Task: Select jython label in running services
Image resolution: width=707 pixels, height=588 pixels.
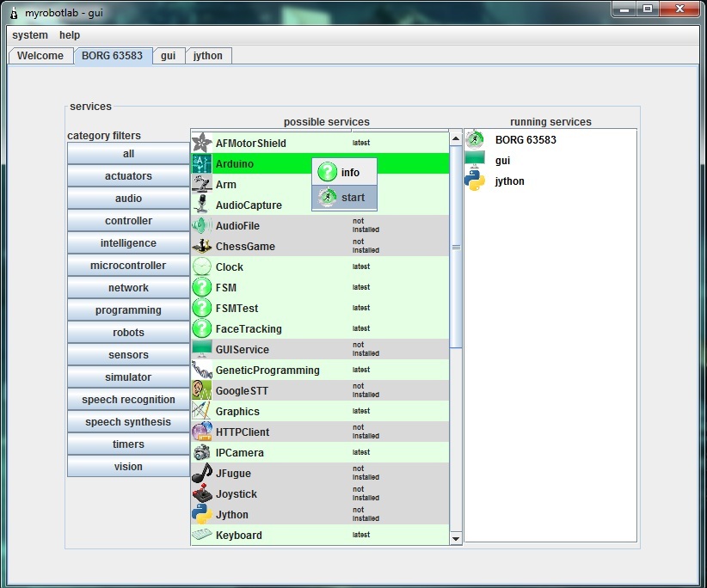Action: (509, 181)
